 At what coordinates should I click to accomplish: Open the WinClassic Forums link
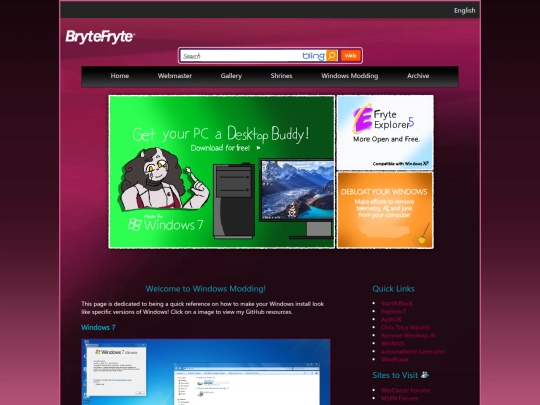point(405,390)
